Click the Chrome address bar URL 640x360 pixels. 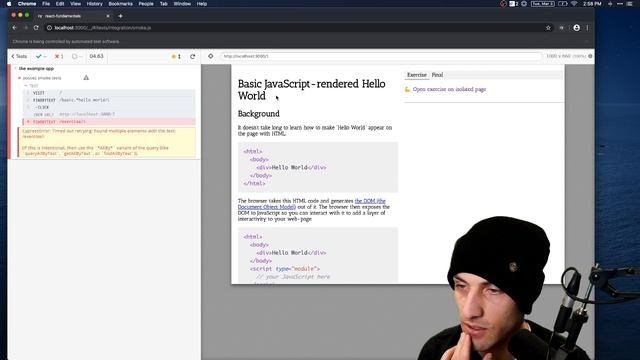pyautogui.click(x=103, y=28)
